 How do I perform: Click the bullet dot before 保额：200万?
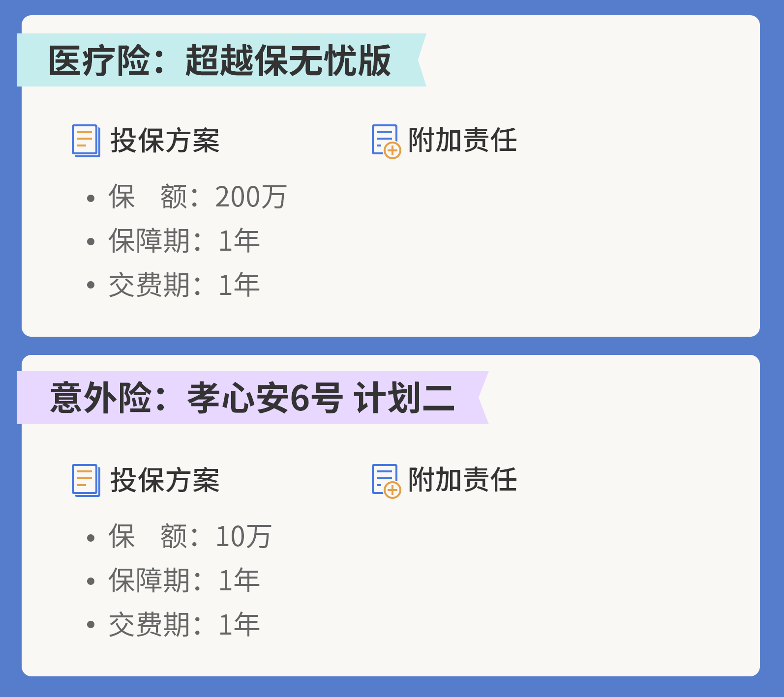90,198
